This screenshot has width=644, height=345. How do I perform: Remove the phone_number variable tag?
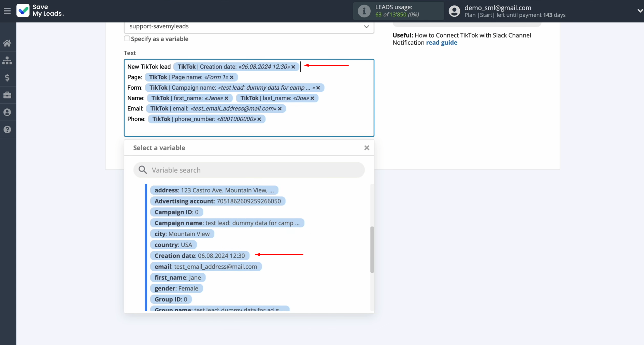259,119
